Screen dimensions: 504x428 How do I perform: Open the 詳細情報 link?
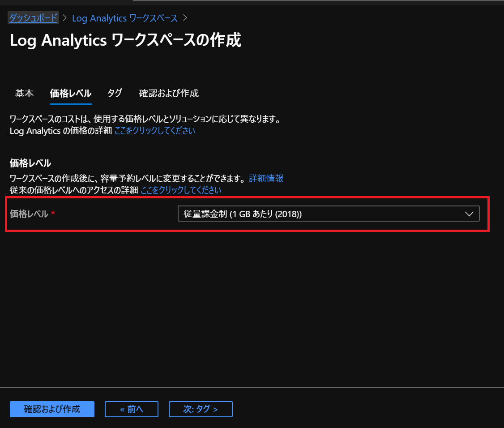266,178
